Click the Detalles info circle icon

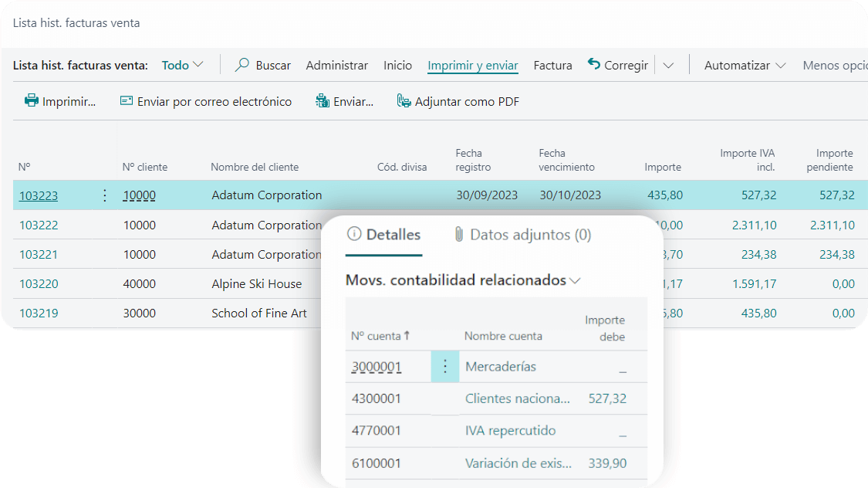(x=353, y=234)
